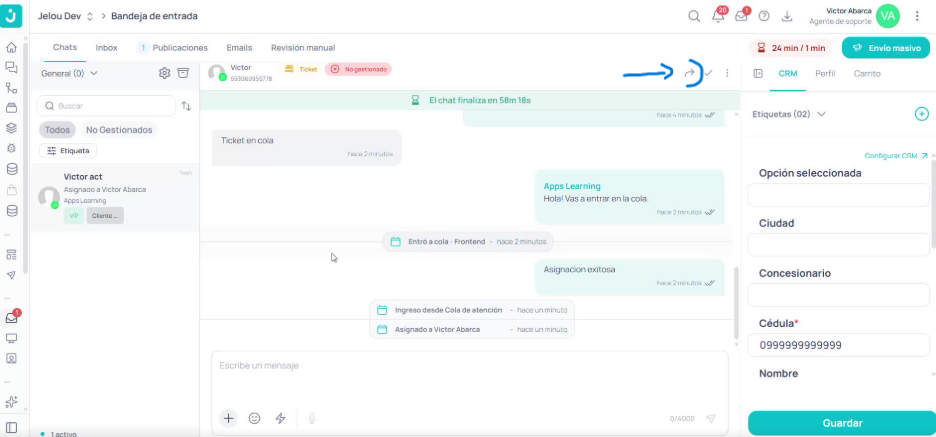Click the Guardar button
Viewport: 936px width, 437px height.
(842, 423)
